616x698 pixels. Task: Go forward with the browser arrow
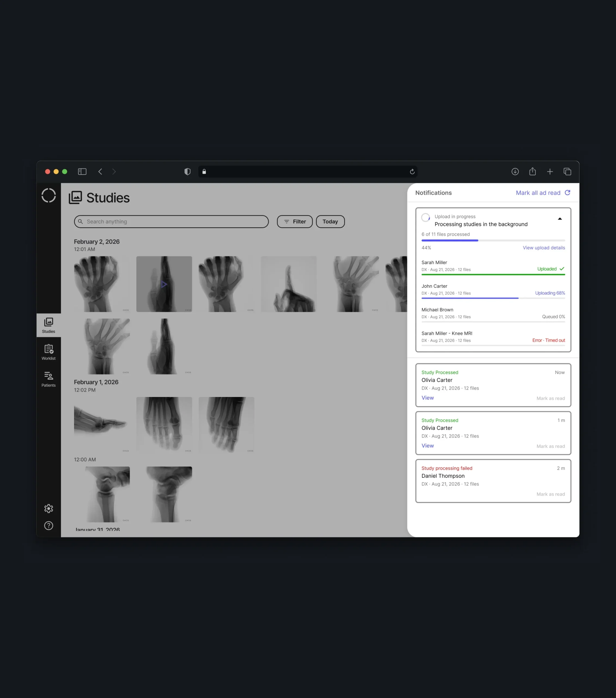(114, 172)
